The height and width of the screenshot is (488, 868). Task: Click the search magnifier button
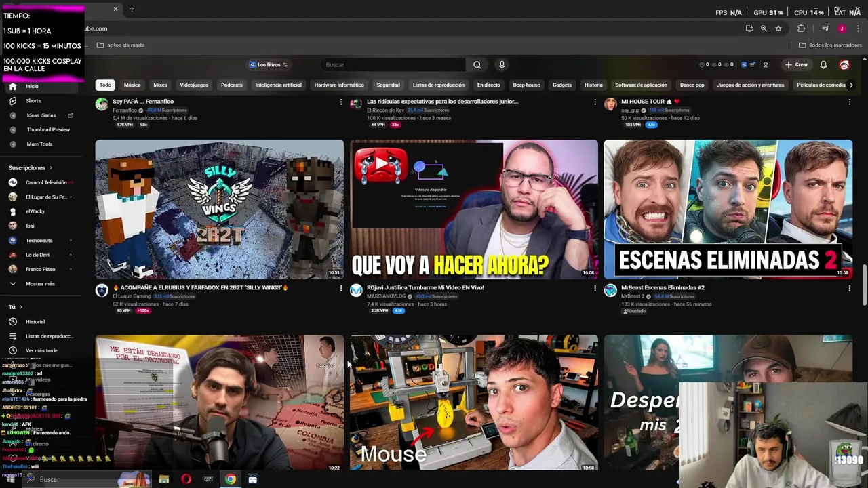tap(477, 65)
